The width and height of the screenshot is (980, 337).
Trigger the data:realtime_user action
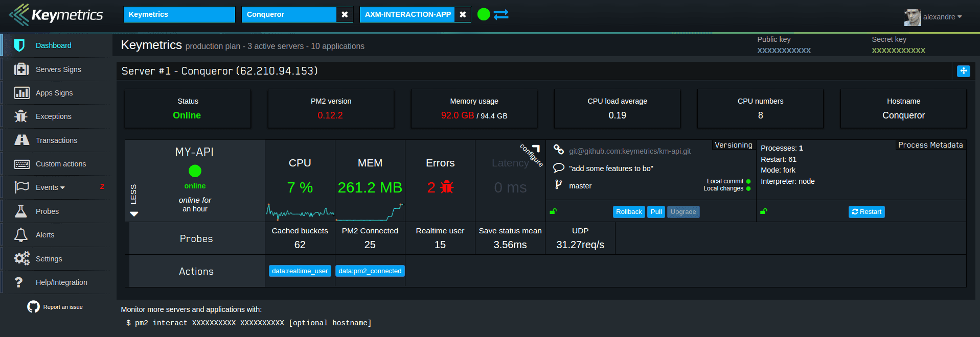pyautogui.click(x=300, y=271)
